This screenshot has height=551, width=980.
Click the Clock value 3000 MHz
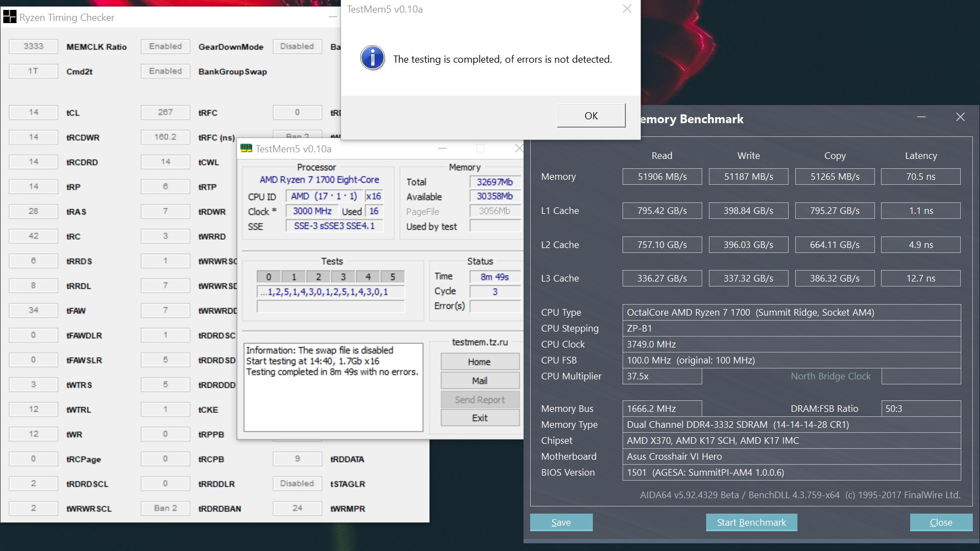point(312,211)
